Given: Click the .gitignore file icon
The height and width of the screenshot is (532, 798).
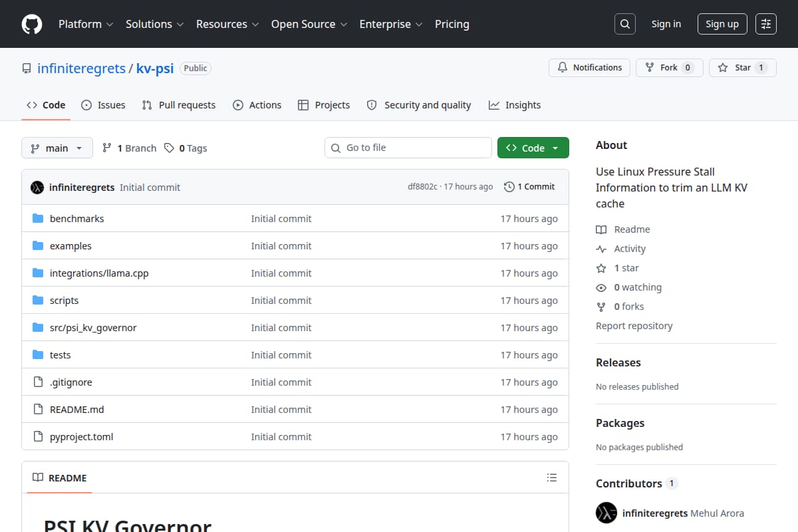Looking at the screenshot, I should (38, 382).
